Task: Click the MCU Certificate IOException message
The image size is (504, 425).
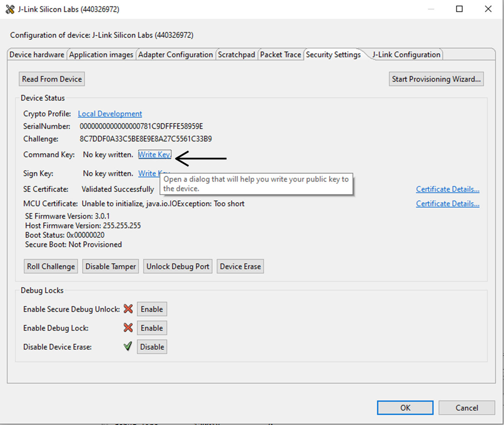Action: 163,204
